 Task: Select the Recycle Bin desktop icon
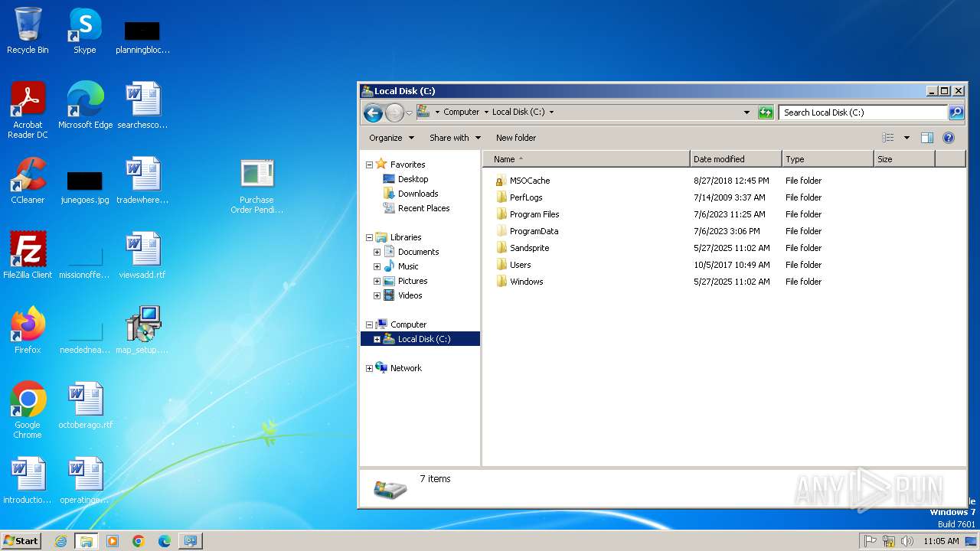[x=28, y=31]
